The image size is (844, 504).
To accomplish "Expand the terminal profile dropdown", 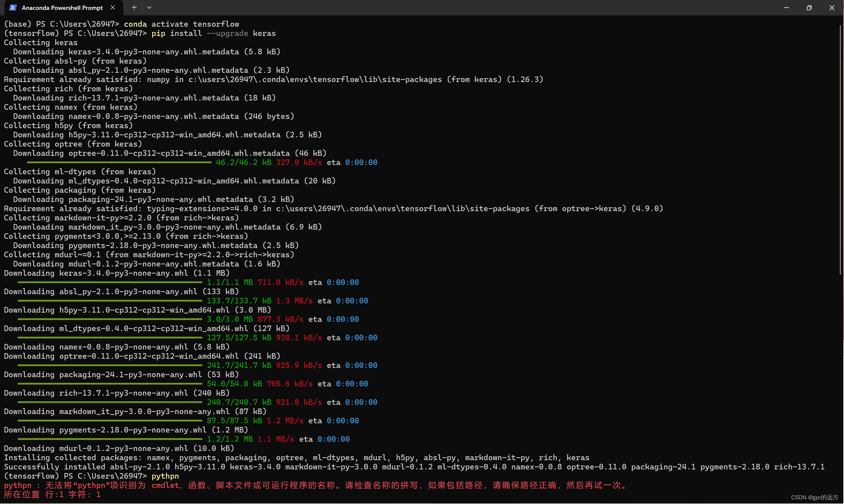I will (x=149, y=8).
